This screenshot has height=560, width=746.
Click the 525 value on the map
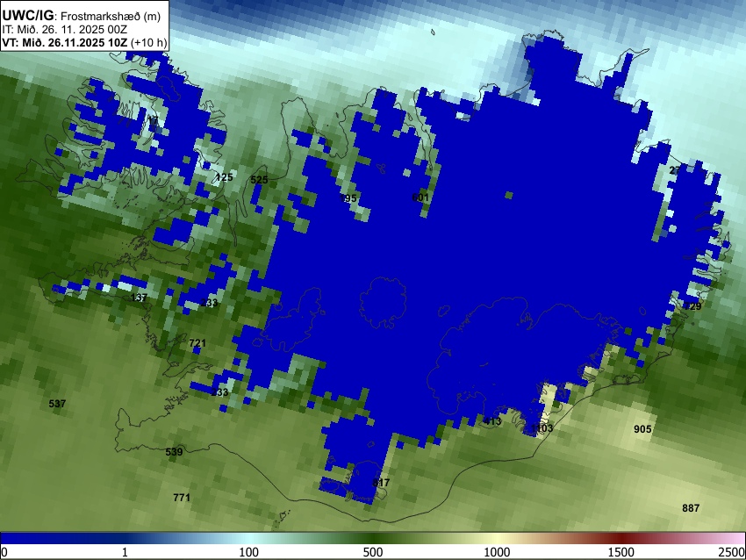tap(259, 180)
